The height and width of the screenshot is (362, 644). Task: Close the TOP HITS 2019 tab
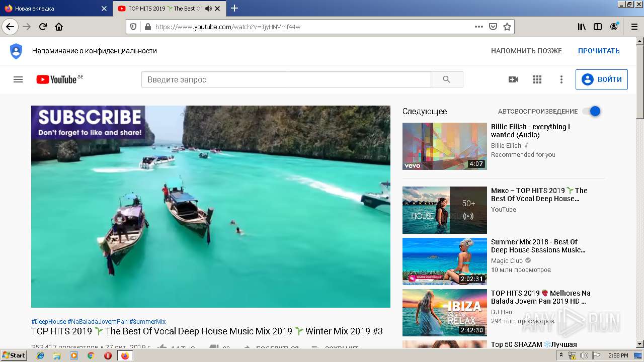(217, 9)
